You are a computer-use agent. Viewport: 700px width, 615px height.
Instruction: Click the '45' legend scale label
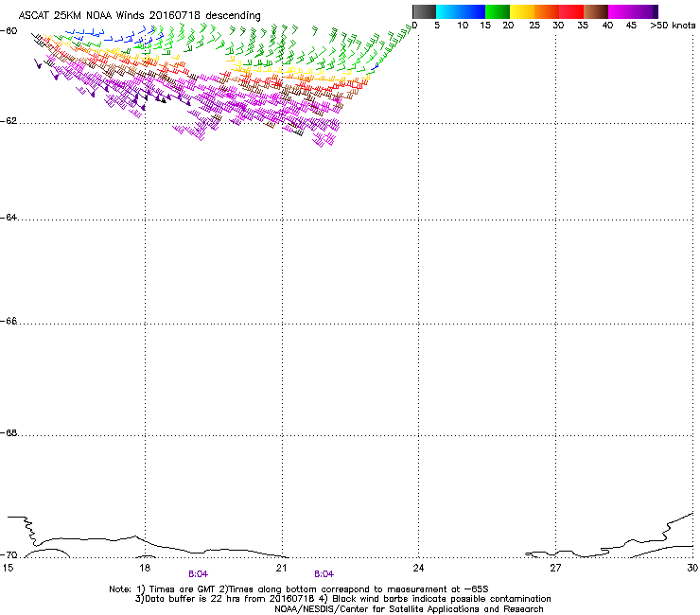(x=631, y=26)
